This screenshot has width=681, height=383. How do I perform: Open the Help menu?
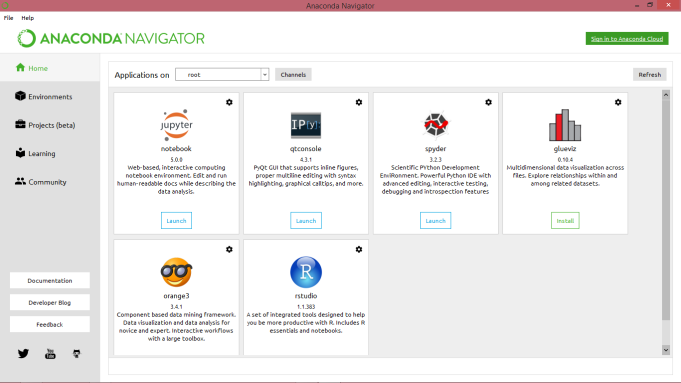(27, 18)
